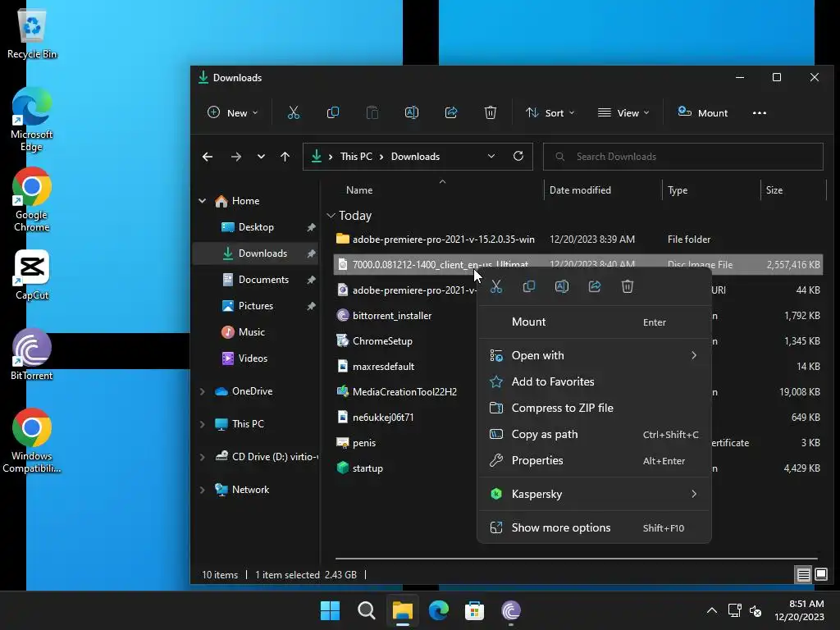Open the Recycle Bin desktop icon
This screenshot has height=630, width=840.
click(32, 33)
